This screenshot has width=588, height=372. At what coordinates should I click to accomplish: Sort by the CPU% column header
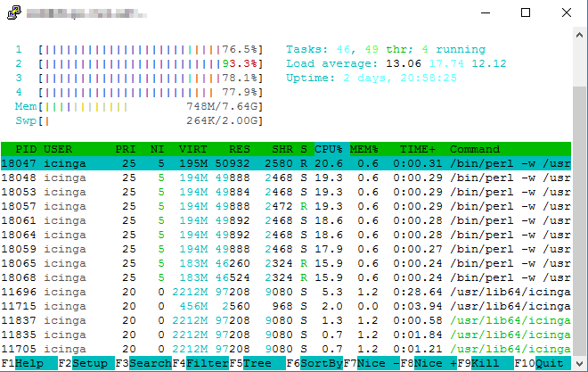(329, 149)
